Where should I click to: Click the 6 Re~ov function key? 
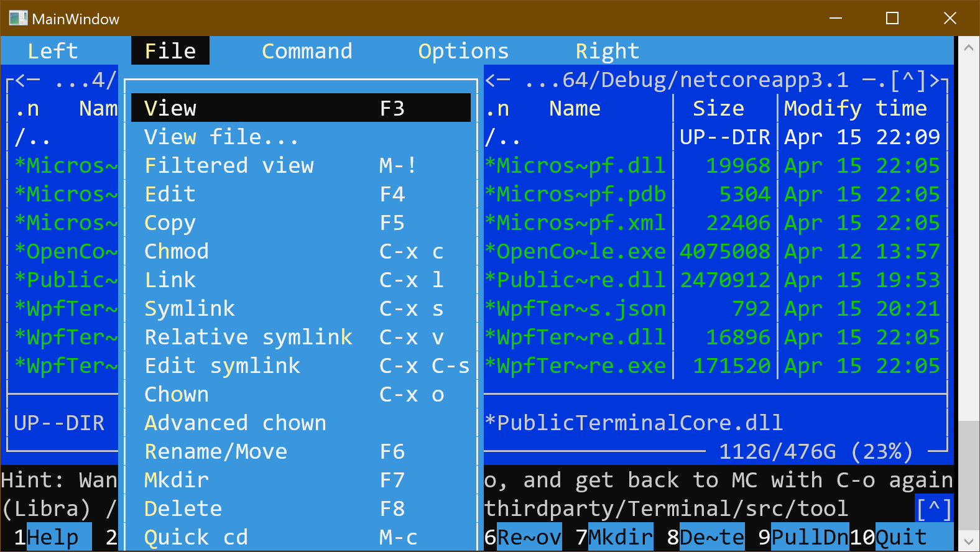tap(523, 537)
